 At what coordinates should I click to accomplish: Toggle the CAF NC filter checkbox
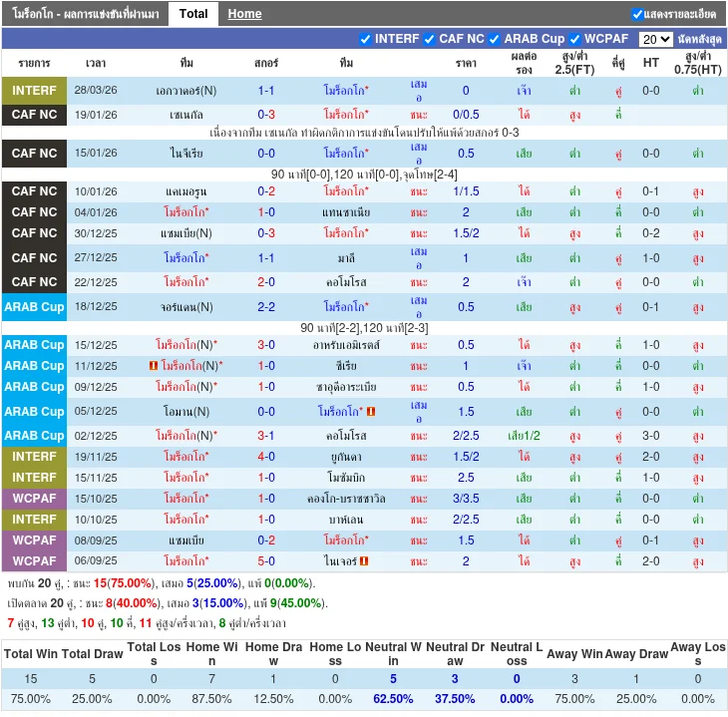(x=430, y=39)
